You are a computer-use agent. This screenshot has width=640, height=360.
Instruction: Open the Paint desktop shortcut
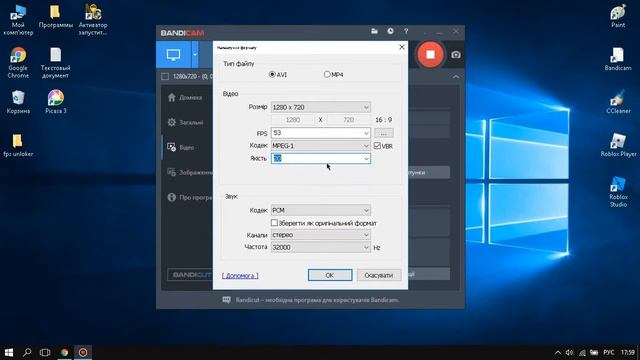pyautogui.click(x=618, y=16)
